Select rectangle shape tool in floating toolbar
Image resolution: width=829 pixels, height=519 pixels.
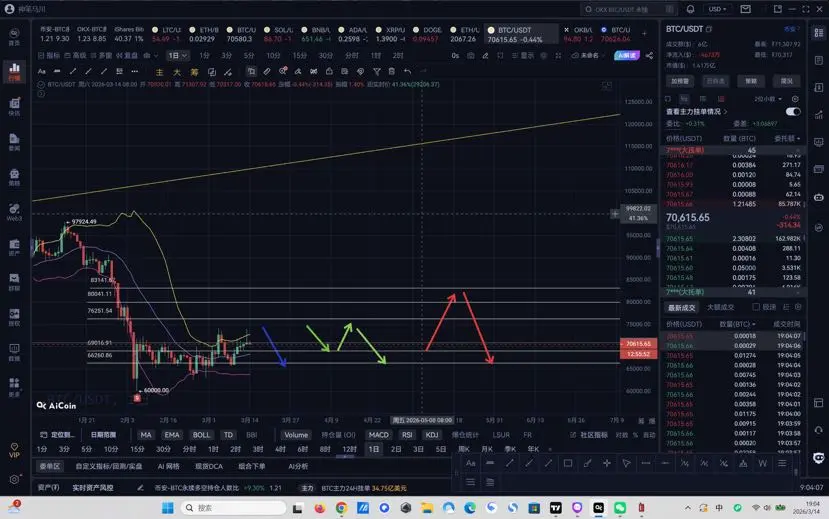(x=568, y=464)
